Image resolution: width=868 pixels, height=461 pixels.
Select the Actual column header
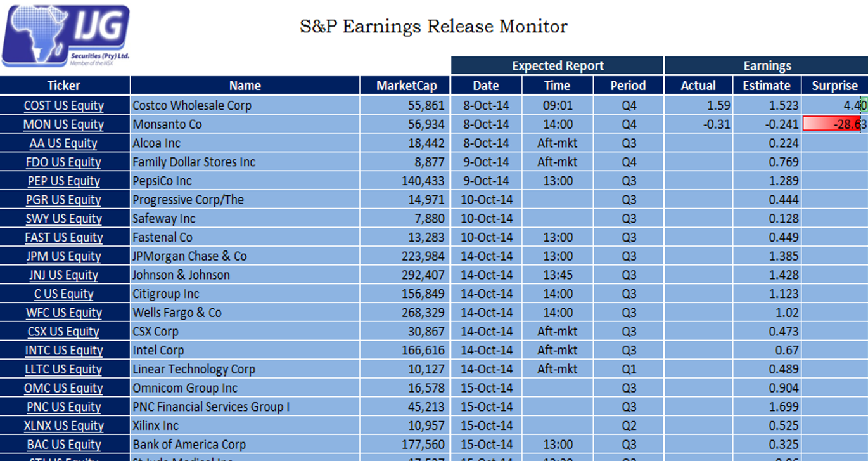point(698,86)
